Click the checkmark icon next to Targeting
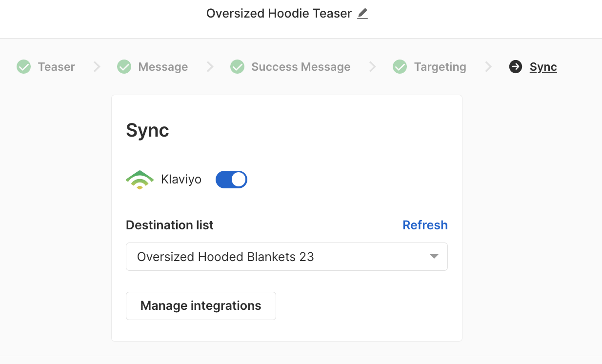This screenshot has height=364, width=602. coord(400,66)
